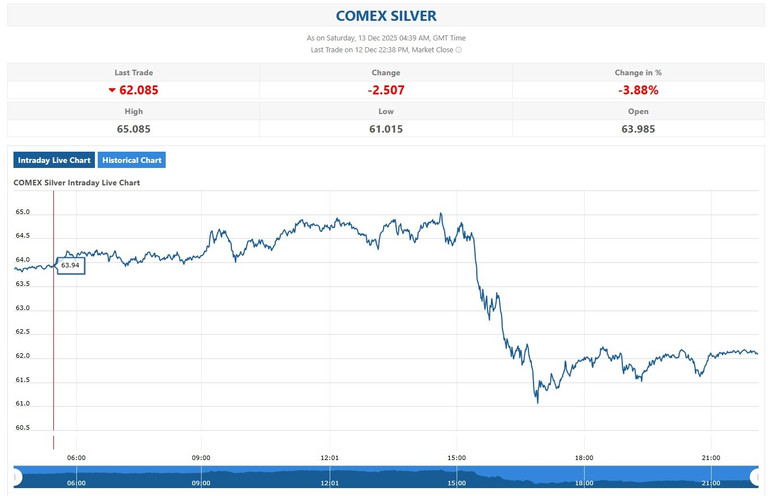Click the Low value 61.015
The width and height of the screenshot is (770, 496).
click(x=385, y=128)
